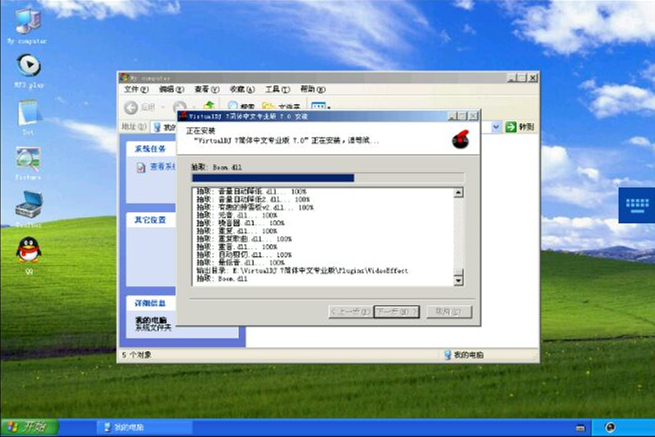
Task: Click the last log line 抽取: Boom.dll
Action: tap(222, 279)
